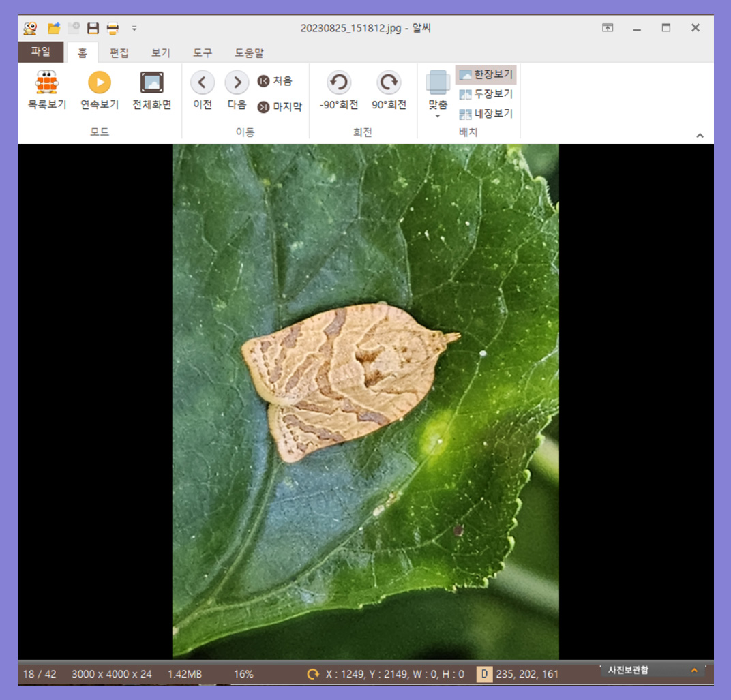Image resolution: width=731 pixels, height=700 pixels.
Task: Collapse the ribbon with the chevron arrow
Action: [700, 135]
